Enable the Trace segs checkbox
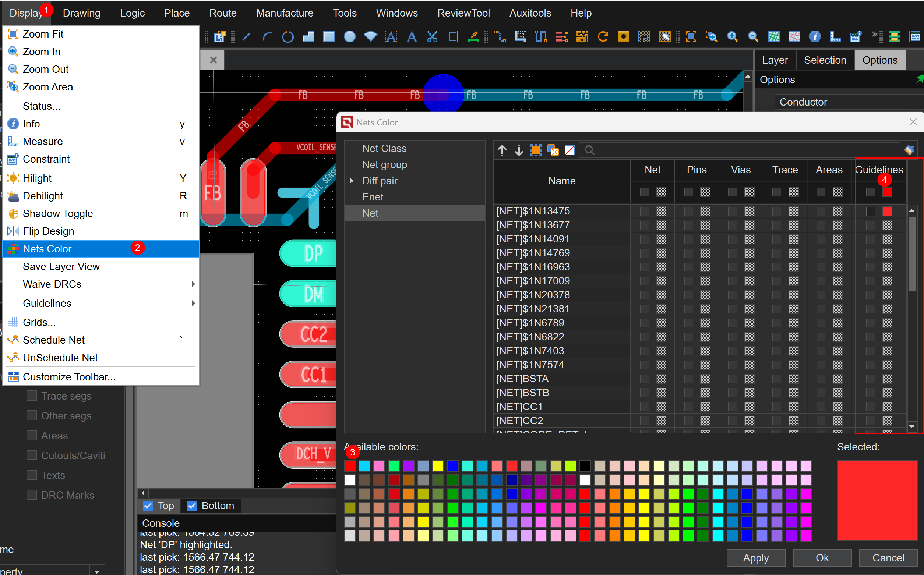The image size is (924, 575). (x=32, y=395)
